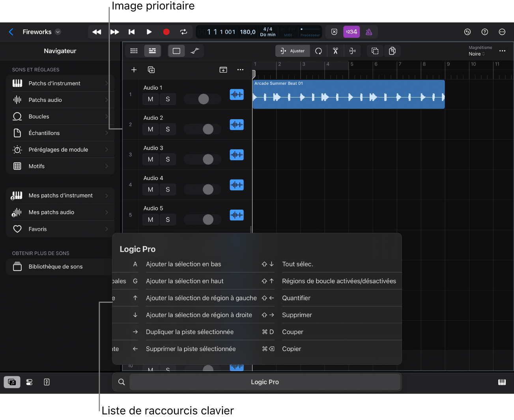Show the keyboard icon at bottom right
This screenshot has height=420, width=514.
coord(502,382)
